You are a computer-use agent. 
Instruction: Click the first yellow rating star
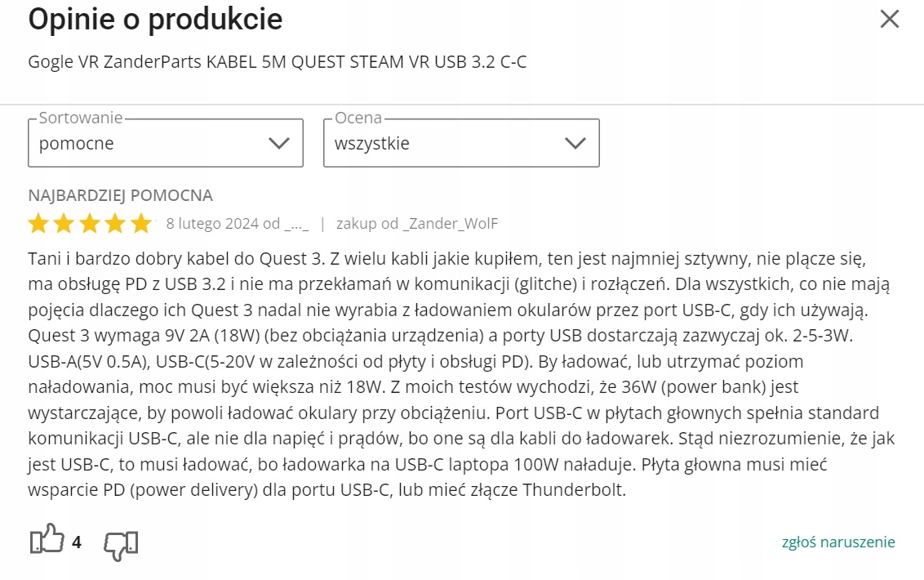tap(38, 223)
